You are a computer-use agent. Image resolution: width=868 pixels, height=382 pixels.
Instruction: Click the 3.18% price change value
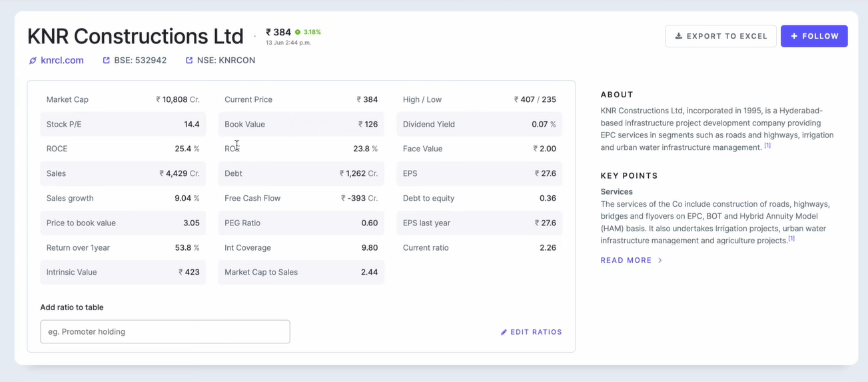(x=312, y=32)
